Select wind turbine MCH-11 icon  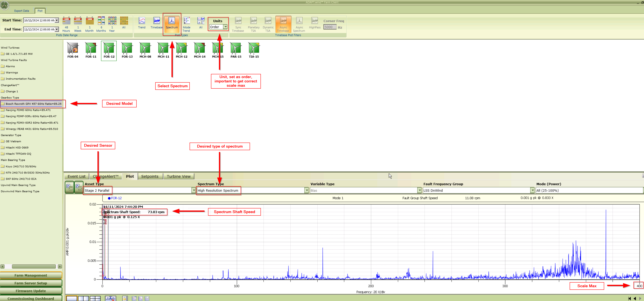163,49
